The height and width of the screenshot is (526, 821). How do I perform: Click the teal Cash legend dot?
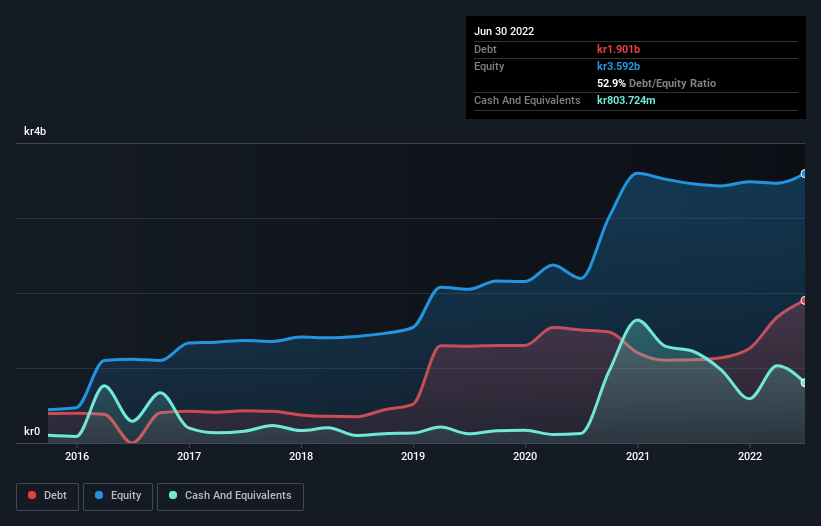pyautogui.click(x=173, y=495)
